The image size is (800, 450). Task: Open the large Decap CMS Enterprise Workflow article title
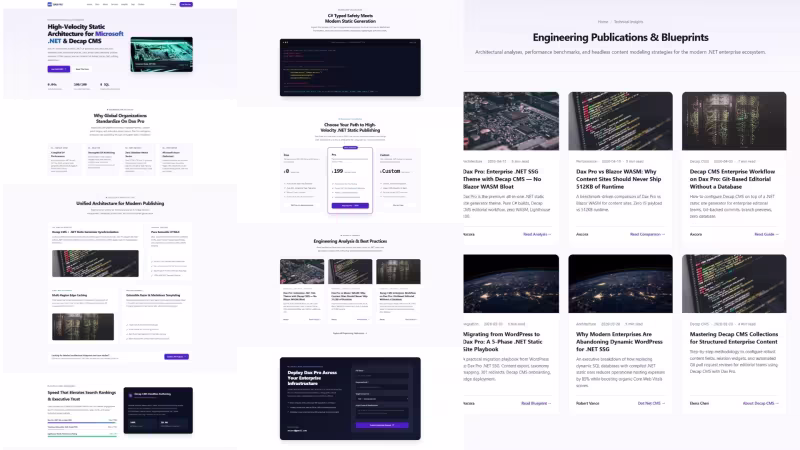pos(732,179)
